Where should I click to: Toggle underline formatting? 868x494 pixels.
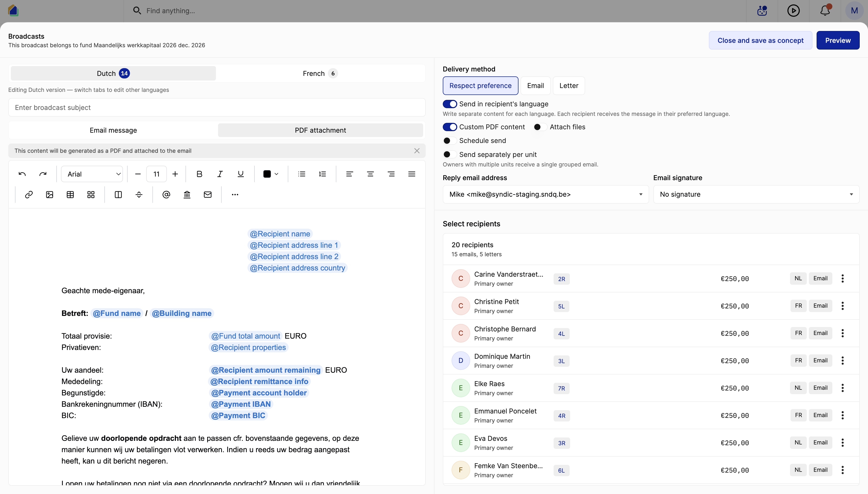coord(241,174)
